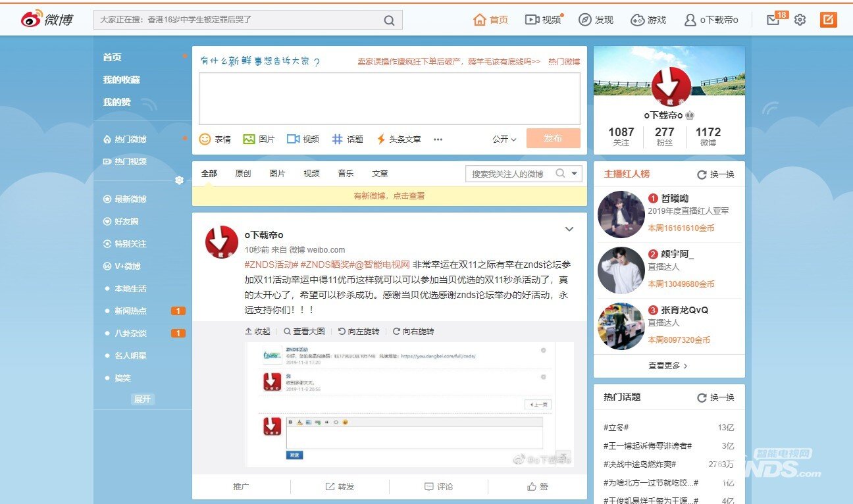
Task: Open the settings gear in top navbar
Action: point(800,20)
